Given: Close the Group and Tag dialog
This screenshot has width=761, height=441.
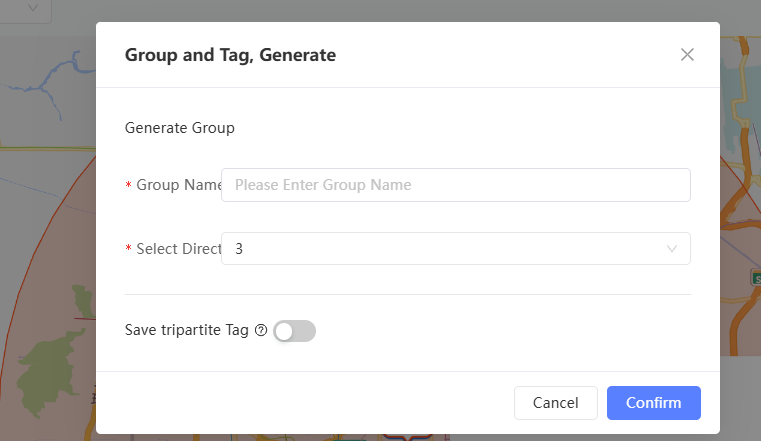Looking at the screenshot, I should point(687,55).
